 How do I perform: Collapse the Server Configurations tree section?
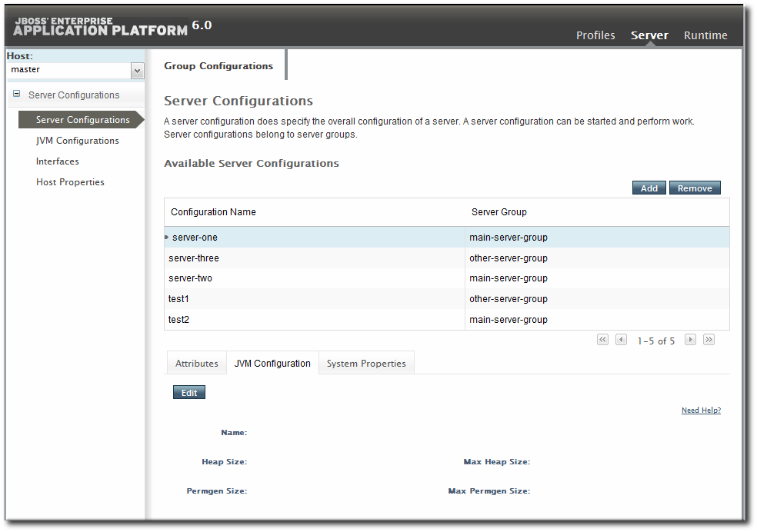tap(17, 95)
